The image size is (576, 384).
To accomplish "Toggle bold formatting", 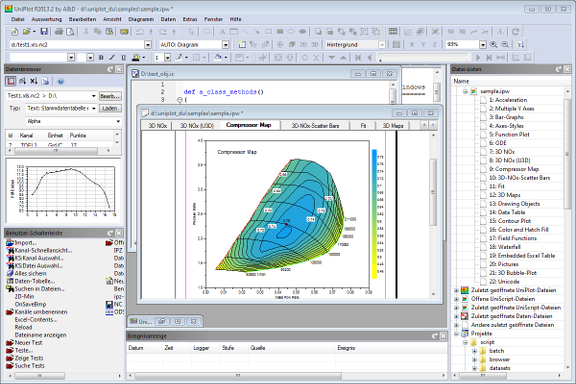I will point(101,57).
